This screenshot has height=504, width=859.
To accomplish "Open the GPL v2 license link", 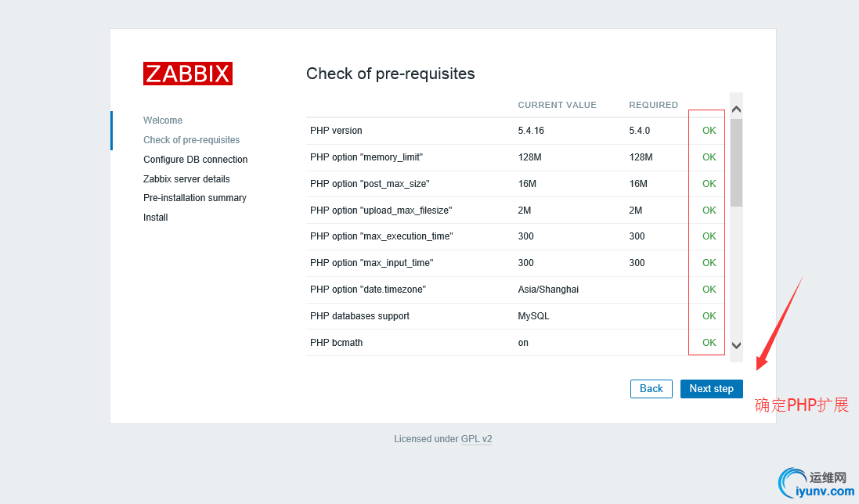I will pos(477,439).
